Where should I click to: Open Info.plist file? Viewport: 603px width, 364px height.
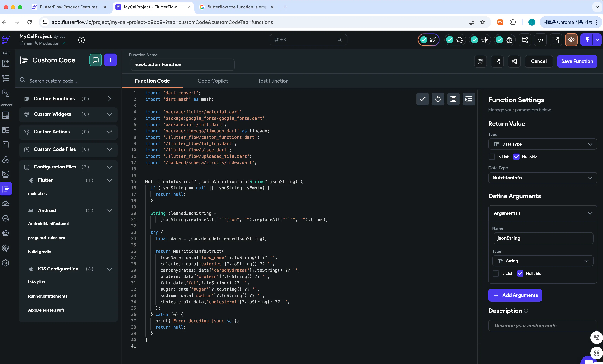click(x=36, y=282)
